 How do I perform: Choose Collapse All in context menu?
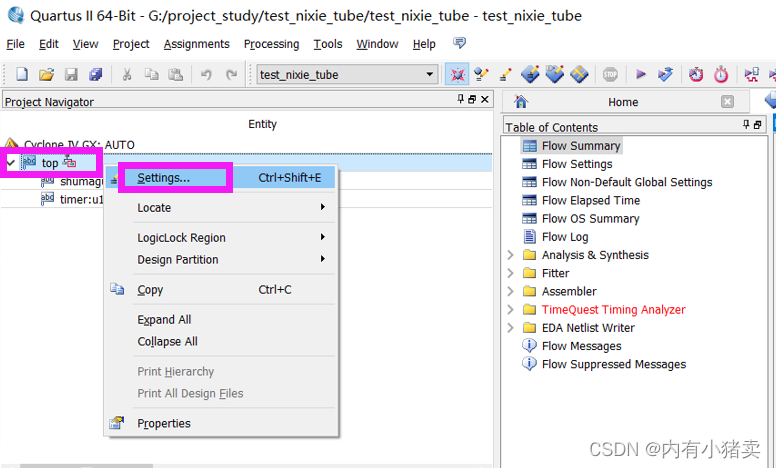[221, 341]
